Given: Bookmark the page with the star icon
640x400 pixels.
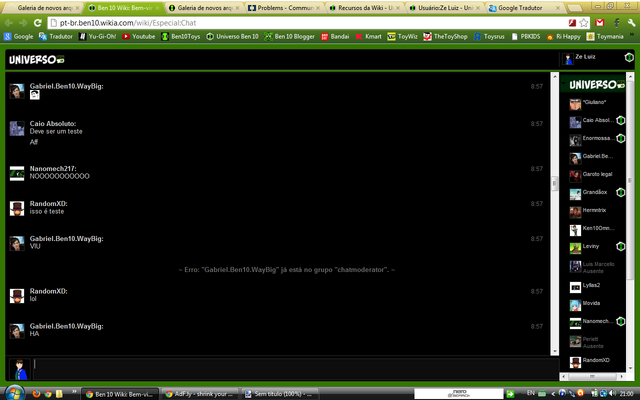Looking at the screenshot, I should tap(584, 23).
